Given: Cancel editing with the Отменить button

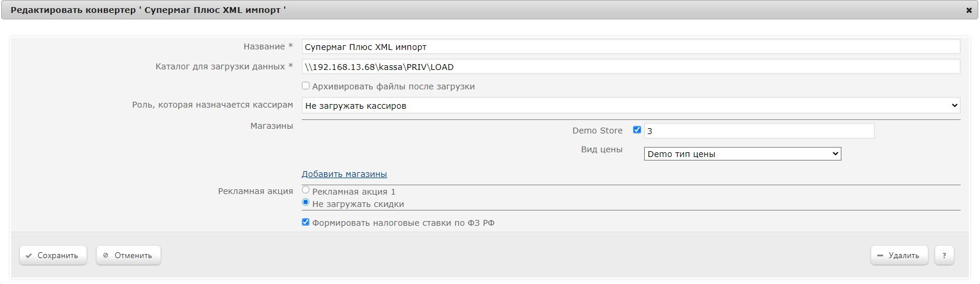Looking at the screenshot, I should coord(129,255).
